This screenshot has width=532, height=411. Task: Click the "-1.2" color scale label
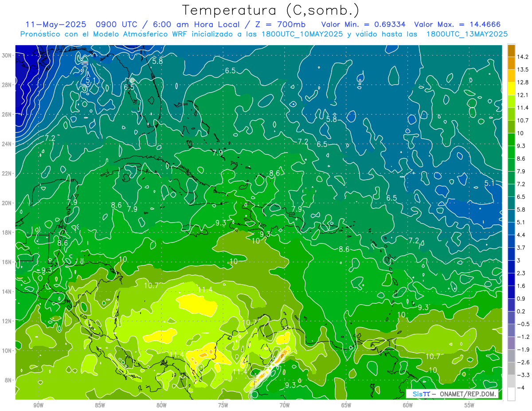(x=523, y=337)
